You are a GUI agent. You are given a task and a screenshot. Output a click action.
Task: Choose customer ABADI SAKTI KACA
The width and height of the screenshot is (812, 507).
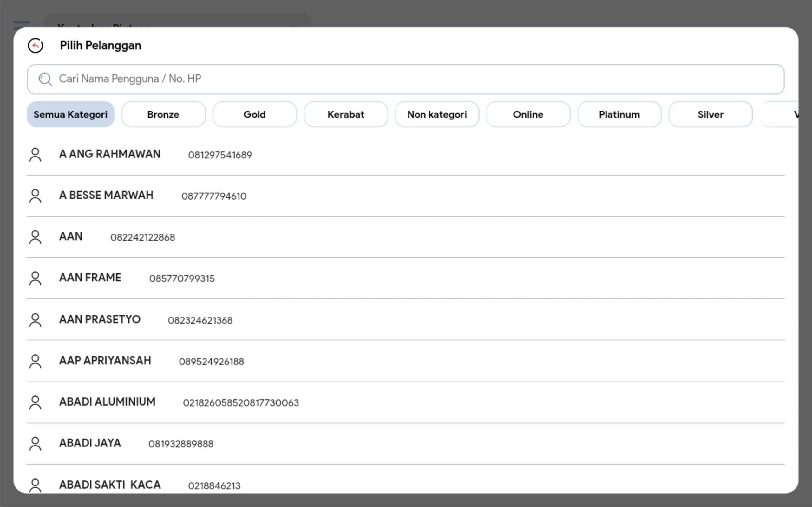pyautogui.click(x=110, y=485)
